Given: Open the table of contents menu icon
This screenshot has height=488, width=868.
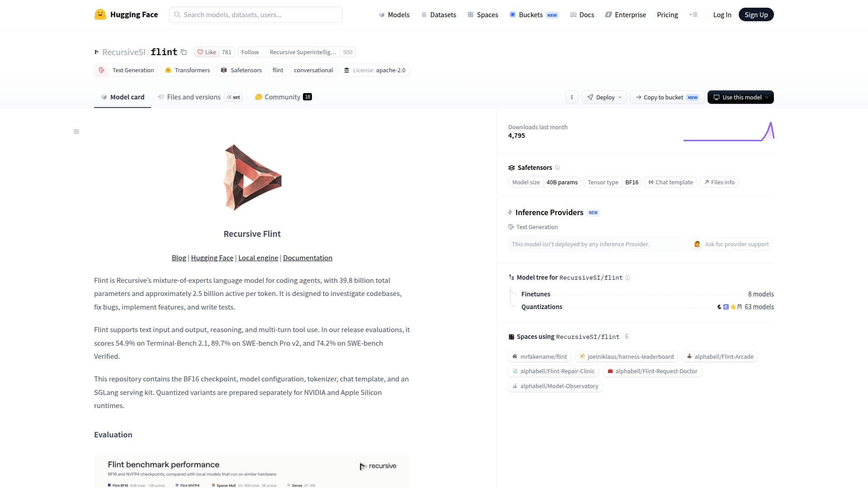Looking at the screenshot, I should (x=76, y=131).
